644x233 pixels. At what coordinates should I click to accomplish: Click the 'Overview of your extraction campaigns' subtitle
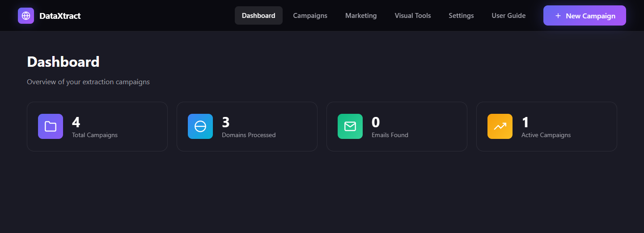88,82
